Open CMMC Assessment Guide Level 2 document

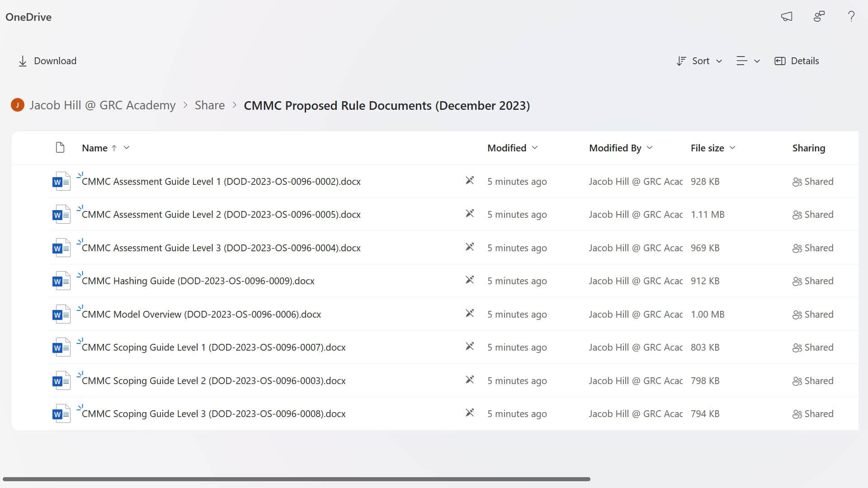(x=221, y=215)
